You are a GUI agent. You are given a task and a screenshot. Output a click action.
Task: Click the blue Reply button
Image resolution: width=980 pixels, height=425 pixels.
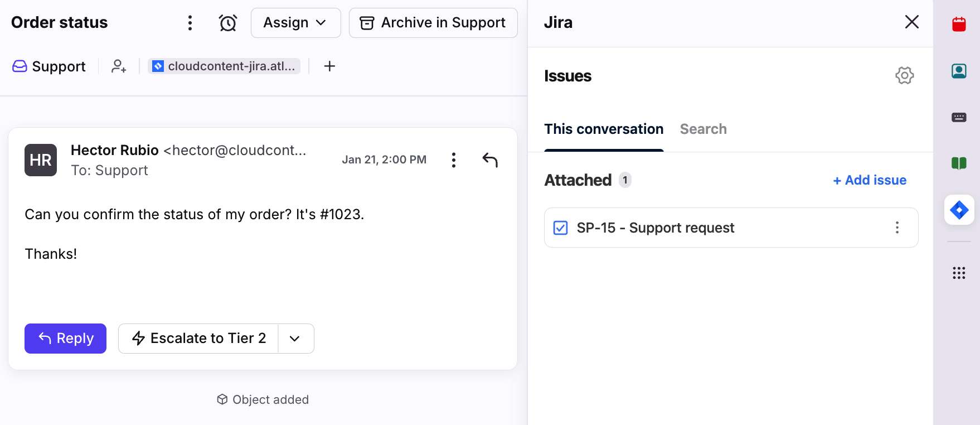(65, 339)
